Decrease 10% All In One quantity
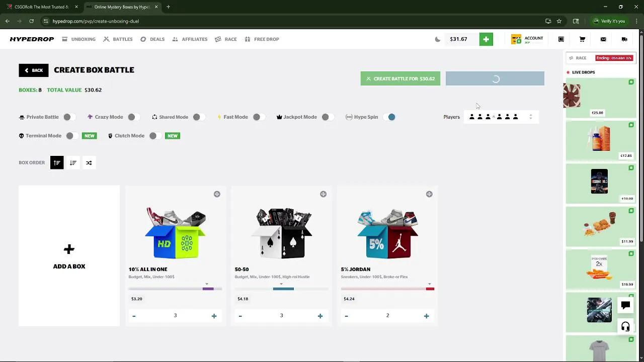644x362 pixels. click(134, 316)
